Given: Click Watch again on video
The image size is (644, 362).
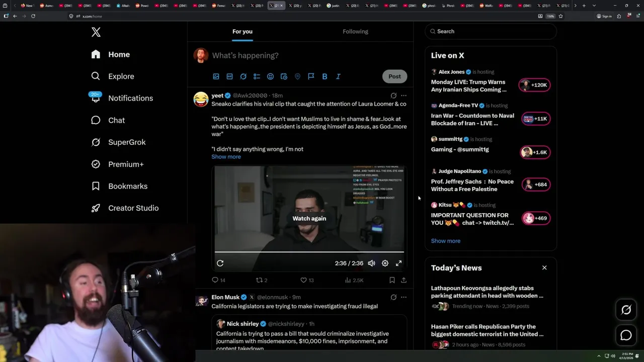Looking at the screenshot, I should (309, 218).
